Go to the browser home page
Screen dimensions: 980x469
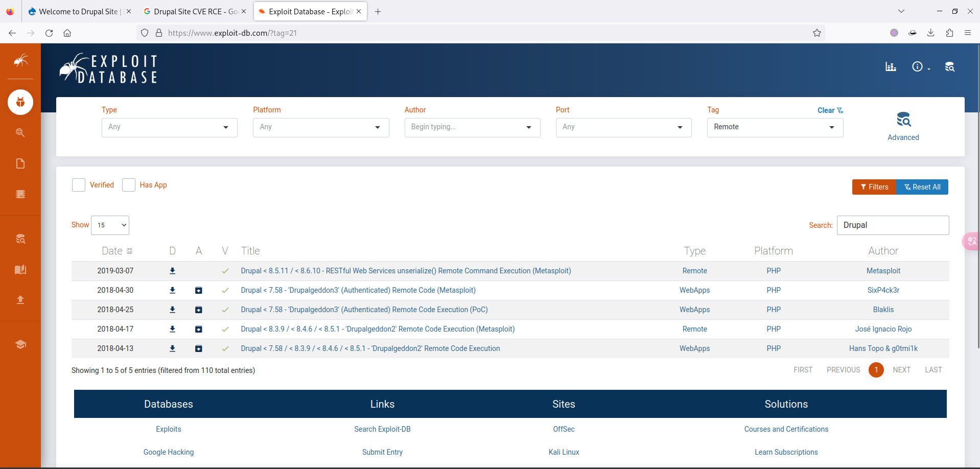coord(67,33)
